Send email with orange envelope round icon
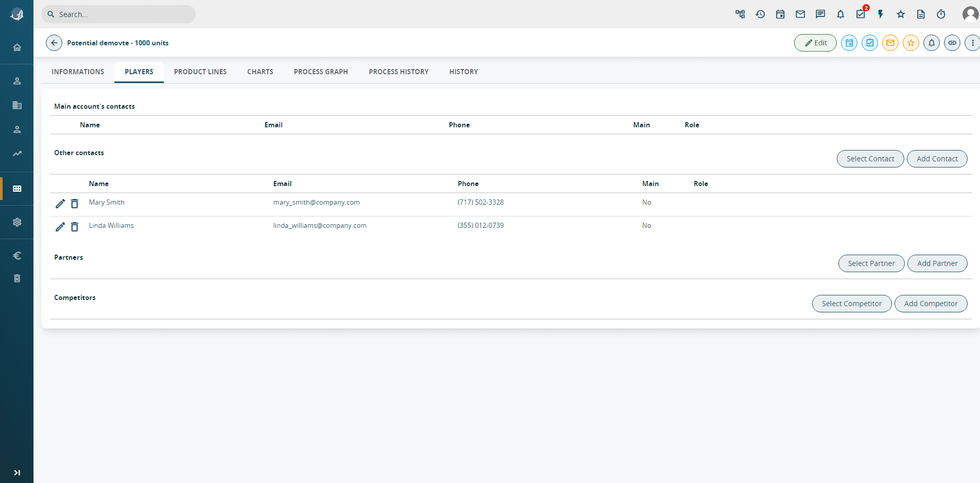 click(890, 43)
